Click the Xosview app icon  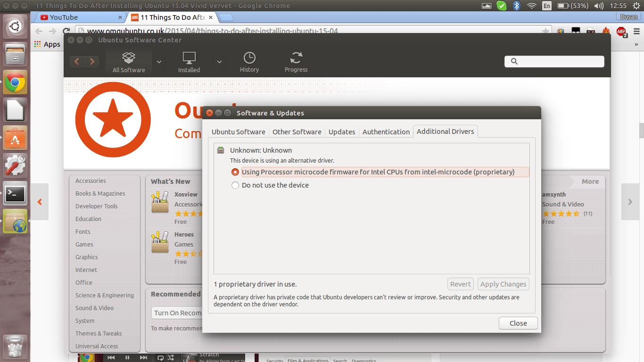160,202
